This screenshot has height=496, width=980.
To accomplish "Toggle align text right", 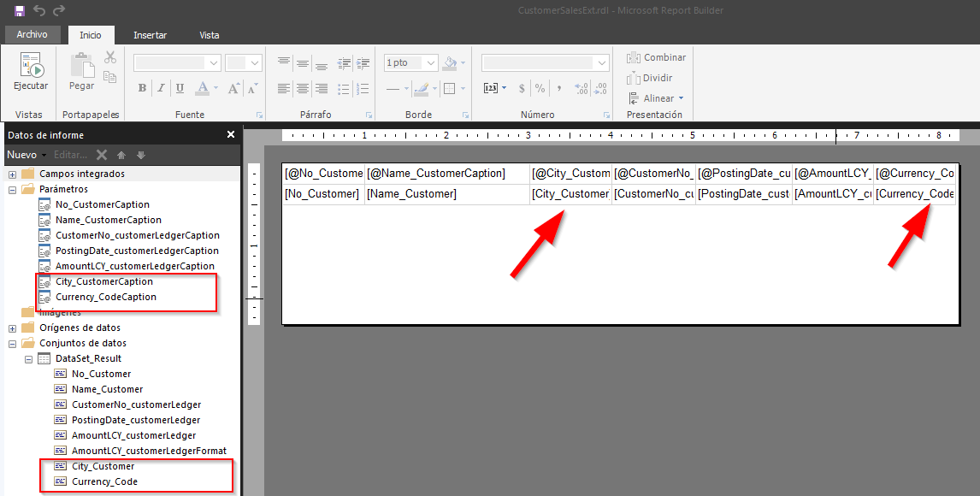I will tap(322, 89).
